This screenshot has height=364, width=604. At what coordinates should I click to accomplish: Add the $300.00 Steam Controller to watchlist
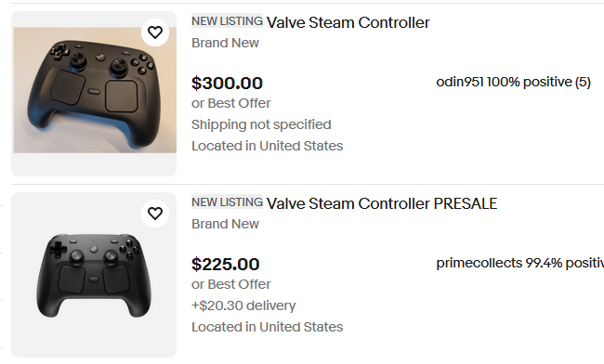tap(155, 32)
